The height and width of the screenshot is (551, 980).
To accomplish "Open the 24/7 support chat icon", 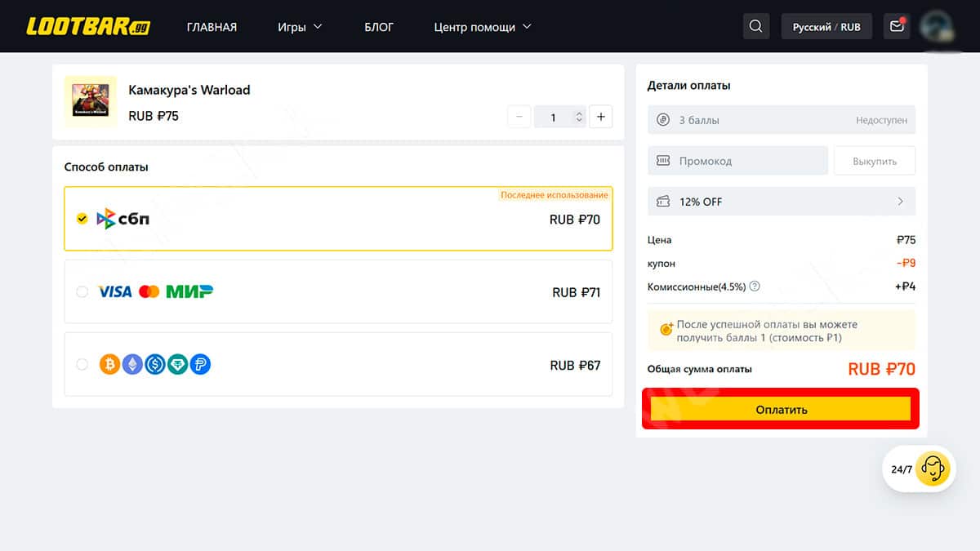I will 932,469.
